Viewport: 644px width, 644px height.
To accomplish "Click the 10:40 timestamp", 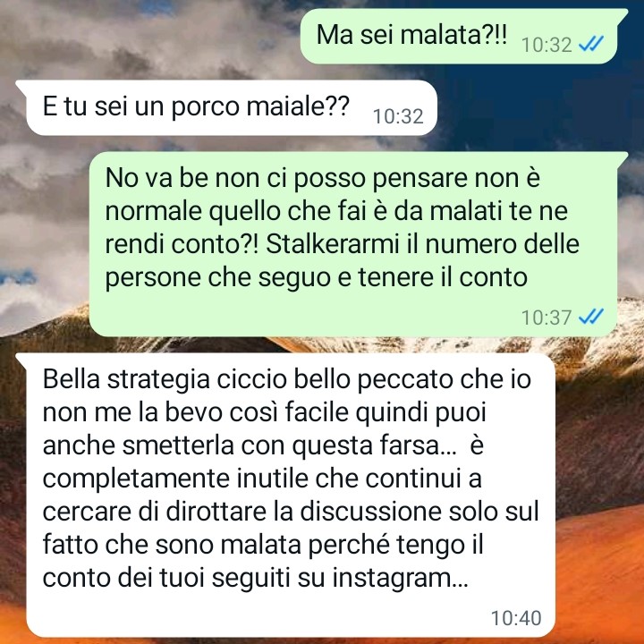I will point(516,618).
